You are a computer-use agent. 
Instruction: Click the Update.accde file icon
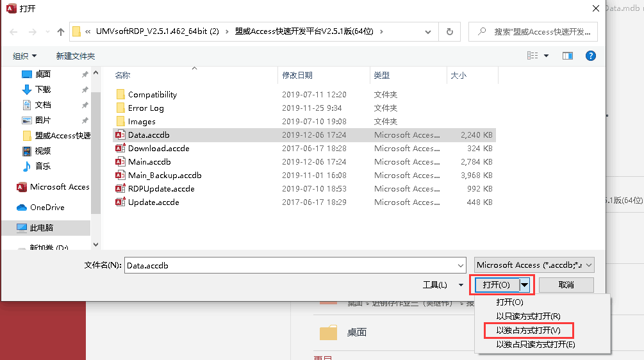click(x=120, y=202)
